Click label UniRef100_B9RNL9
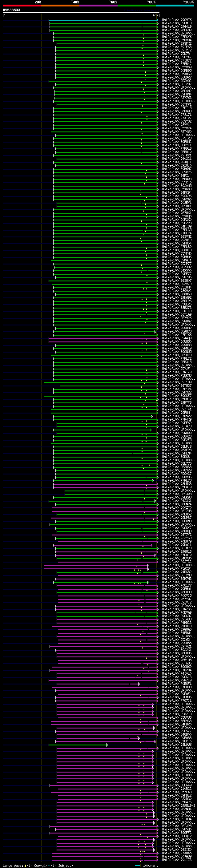The height and width of the screenshot is (868, 197). (177, 349)
